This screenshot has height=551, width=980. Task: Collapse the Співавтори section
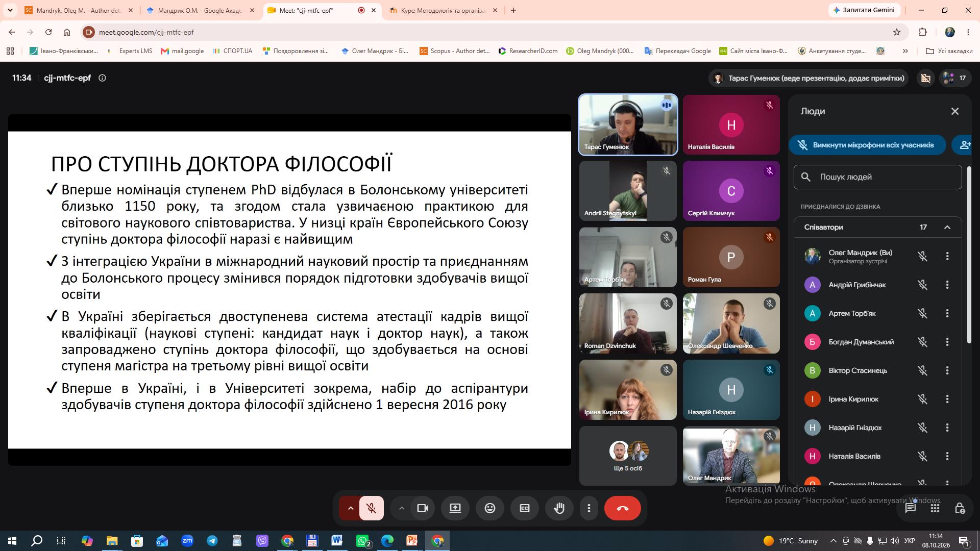[x=947, y=228]
